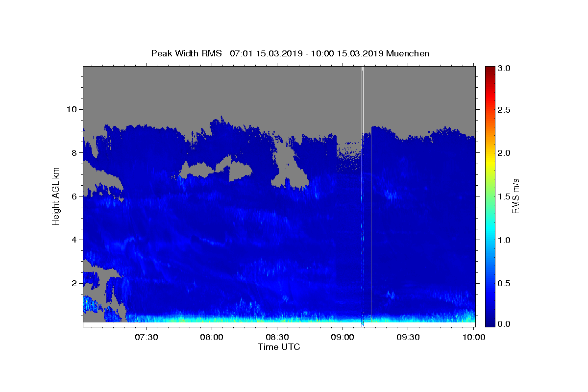Click the 08:00 time tick label

click(212, 337)
